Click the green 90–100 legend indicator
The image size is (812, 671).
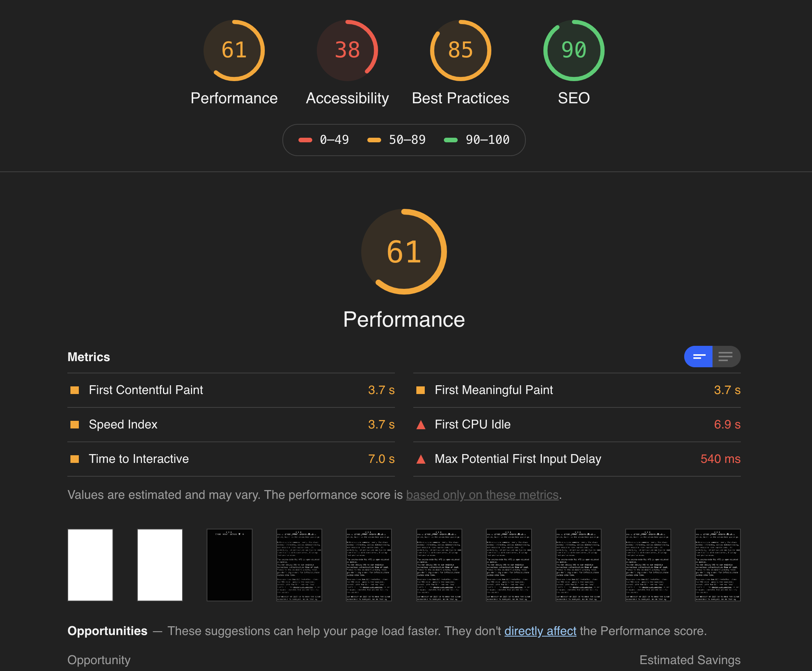451,140
